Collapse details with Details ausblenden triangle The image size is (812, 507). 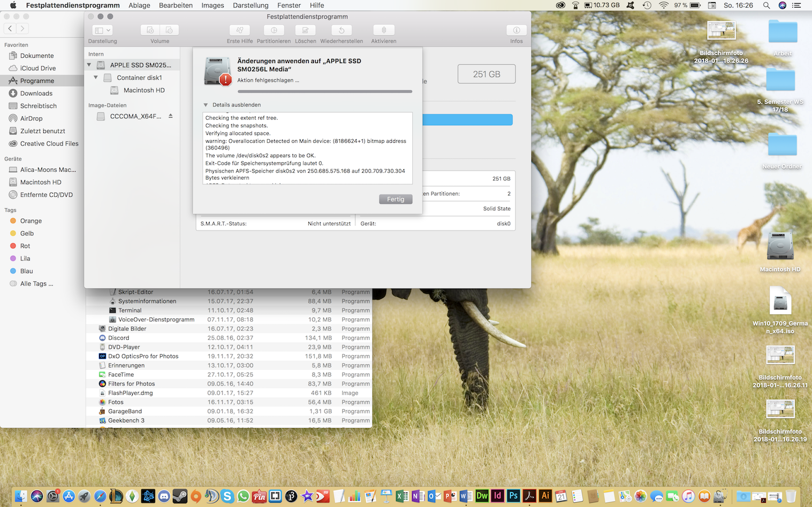(206, 105)
